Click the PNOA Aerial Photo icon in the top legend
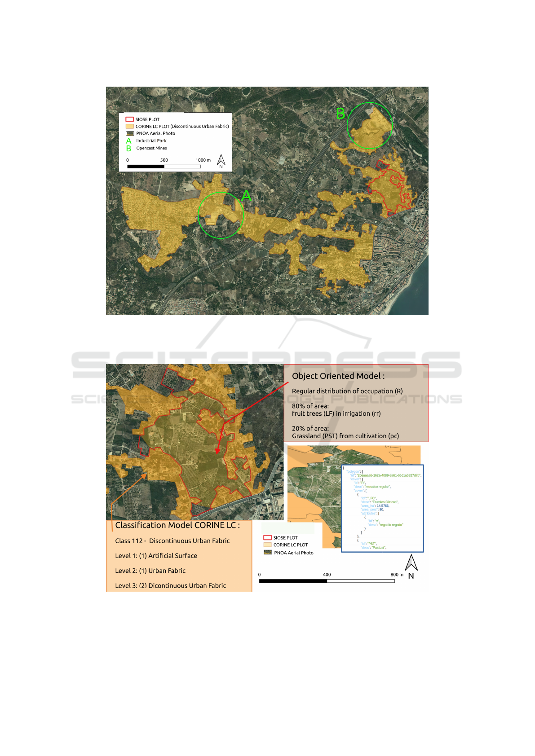Image resolution: width=535 pixels, height=756 pixels. coord(130,133)
